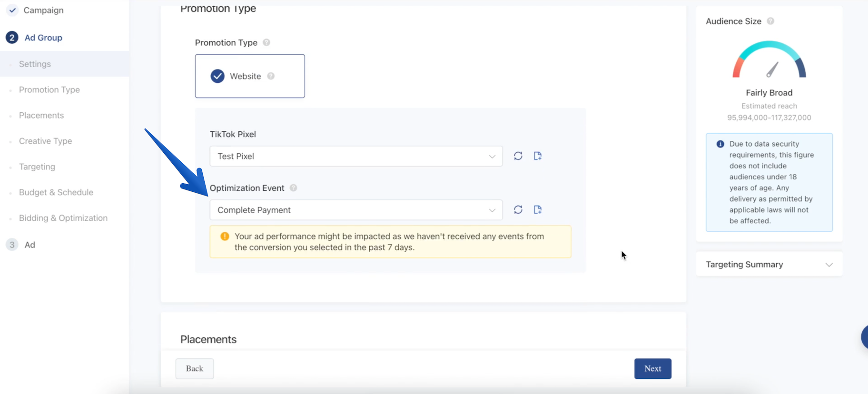
Task: Click help icon beside Website option
Action: [271, 76]
